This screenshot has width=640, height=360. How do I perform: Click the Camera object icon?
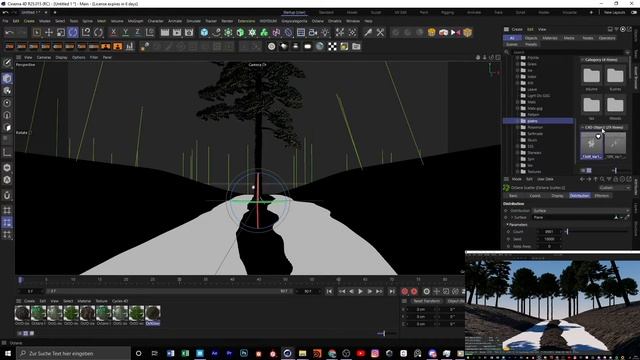coord(313,32)
